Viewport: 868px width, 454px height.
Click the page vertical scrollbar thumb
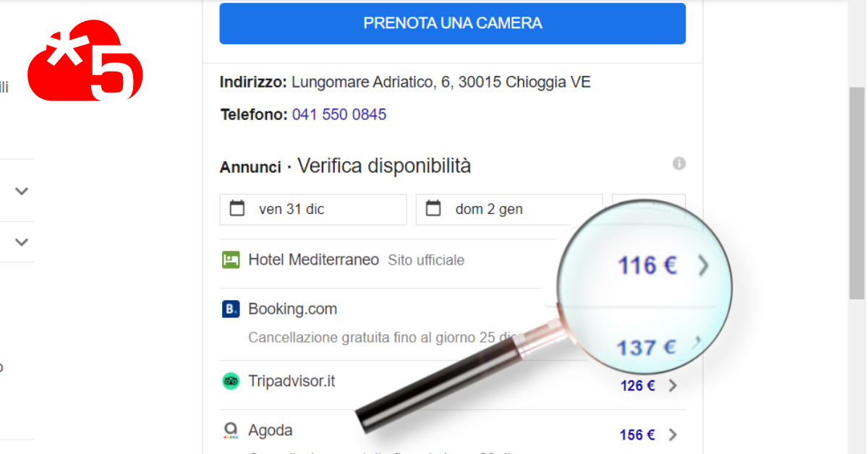pos(857,194)
